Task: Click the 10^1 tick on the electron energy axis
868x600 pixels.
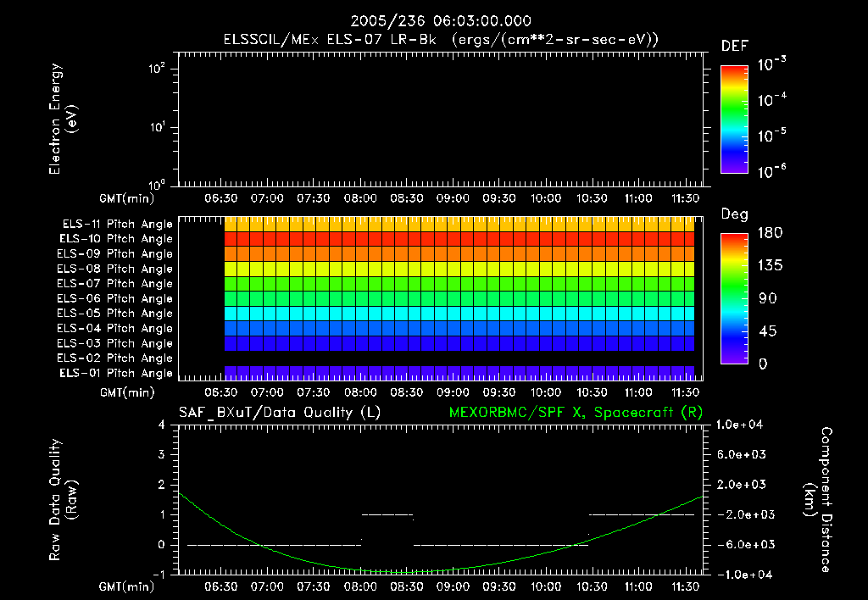Action: click(157, 127)
